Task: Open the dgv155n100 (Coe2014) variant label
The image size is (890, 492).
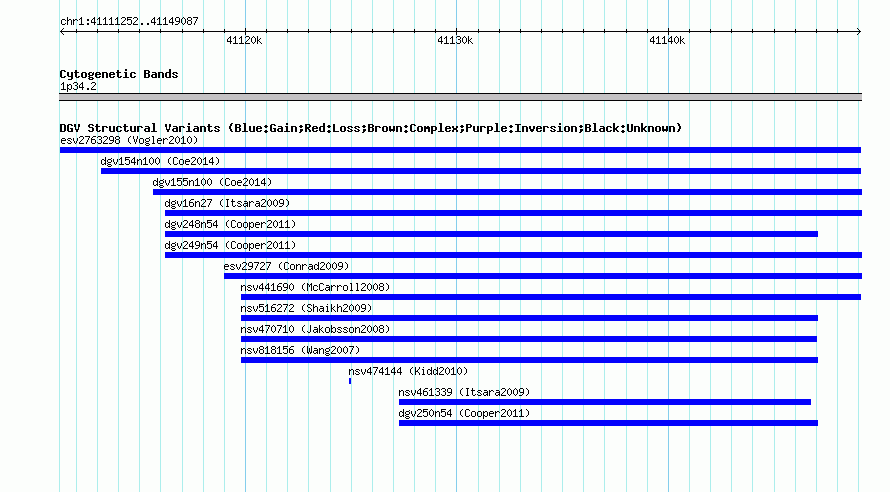Action: (x=212, y=182)
